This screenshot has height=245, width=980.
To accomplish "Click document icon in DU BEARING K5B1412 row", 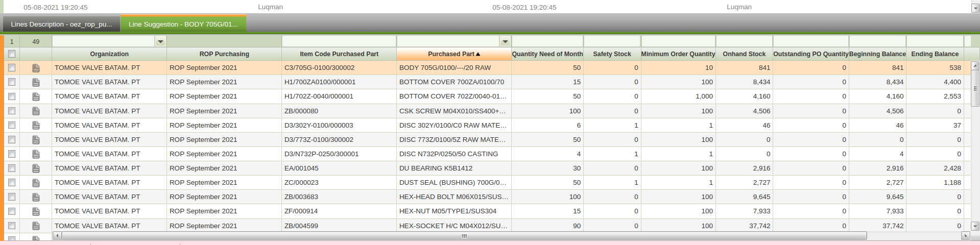I will tap(36, 168).
